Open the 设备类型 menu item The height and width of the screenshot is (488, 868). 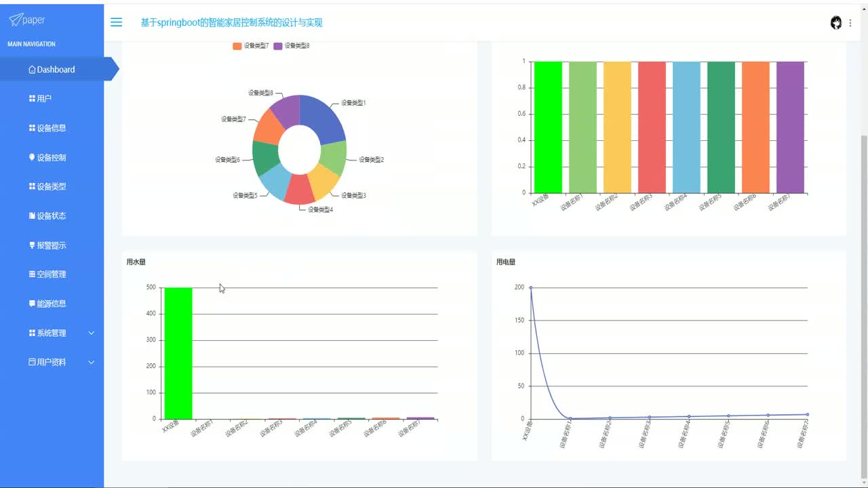click(52, 186)
